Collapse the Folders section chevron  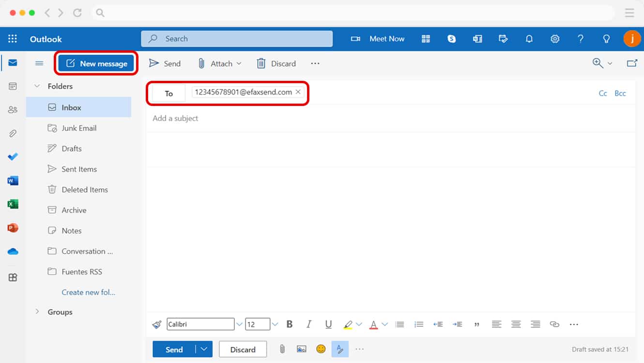point(37,86)
